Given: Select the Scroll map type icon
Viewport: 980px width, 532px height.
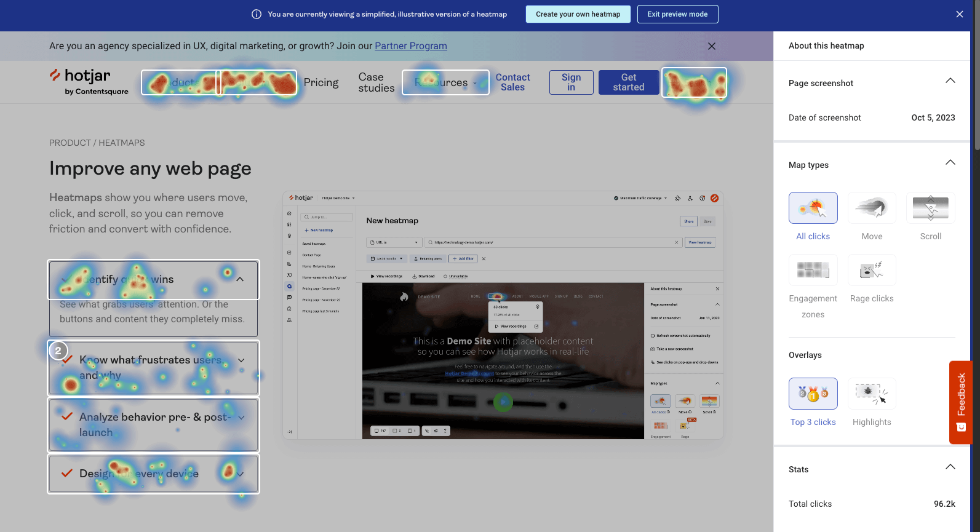Looking at the screenshot, I should [930, 208].
